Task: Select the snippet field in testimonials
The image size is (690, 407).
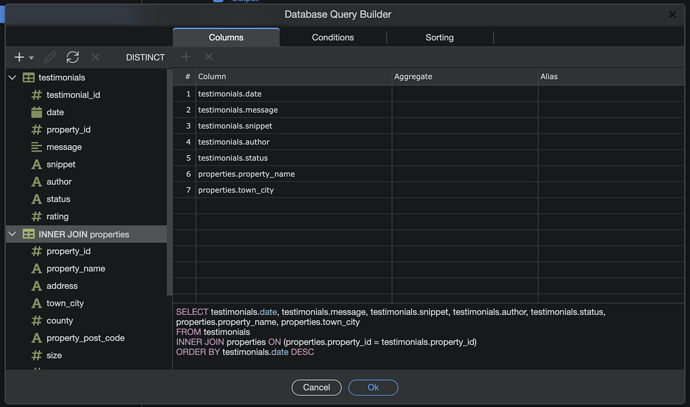Action: click(61, 164)
